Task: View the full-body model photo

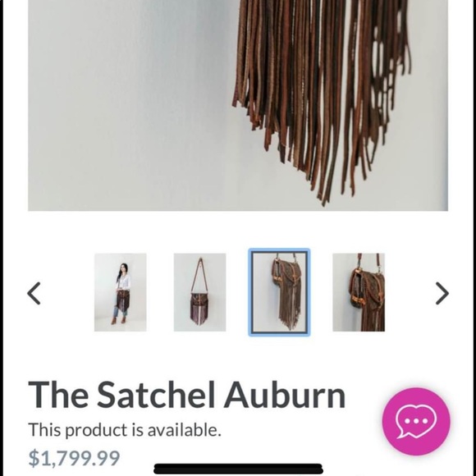Action: [x=120, y=292]
